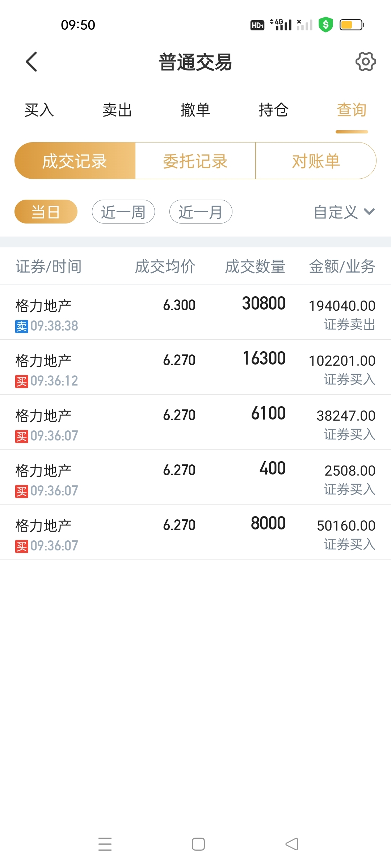Select the 当日 date filter

[46, 212]
